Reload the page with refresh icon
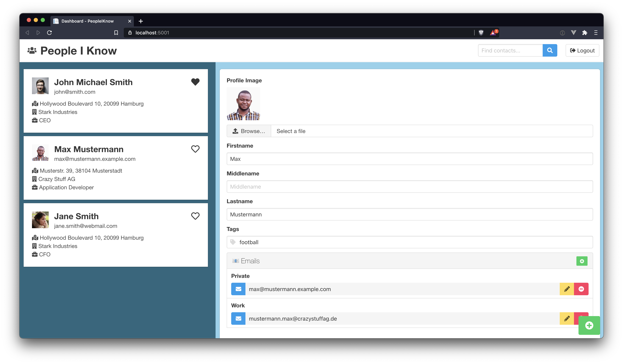The height and width of the screenshot is (364, 623). point(49,33)
